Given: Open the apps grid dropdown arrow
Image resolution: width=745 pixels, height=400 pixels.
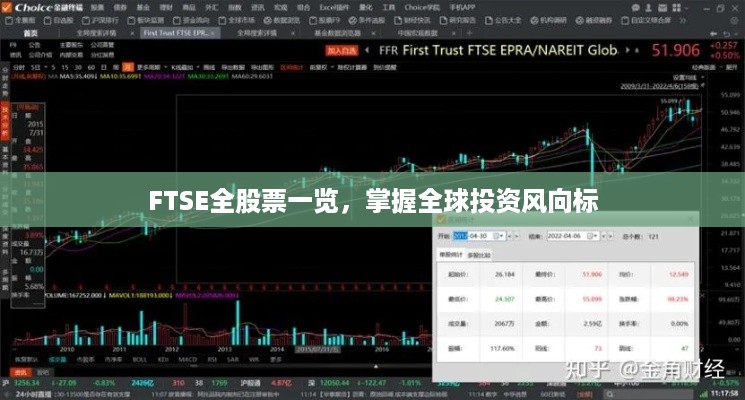Looking at the screenshot, I should 687,8.
